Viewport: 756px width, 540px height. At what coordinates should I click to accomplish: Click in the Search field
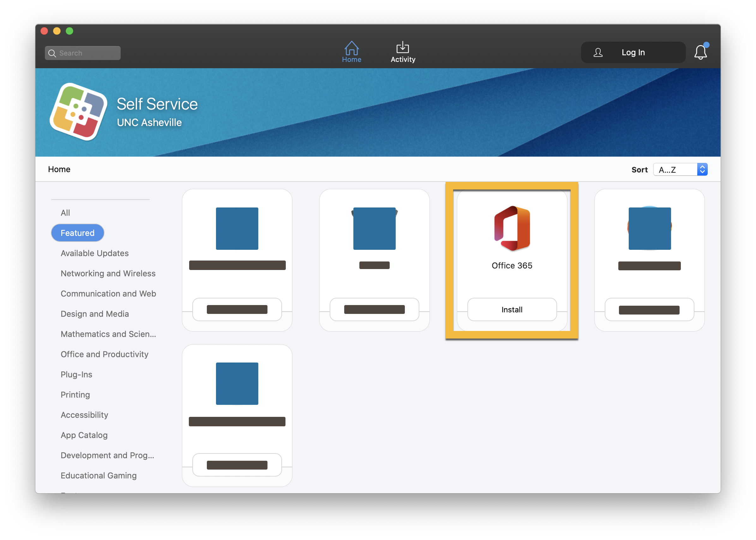point(88,53)
